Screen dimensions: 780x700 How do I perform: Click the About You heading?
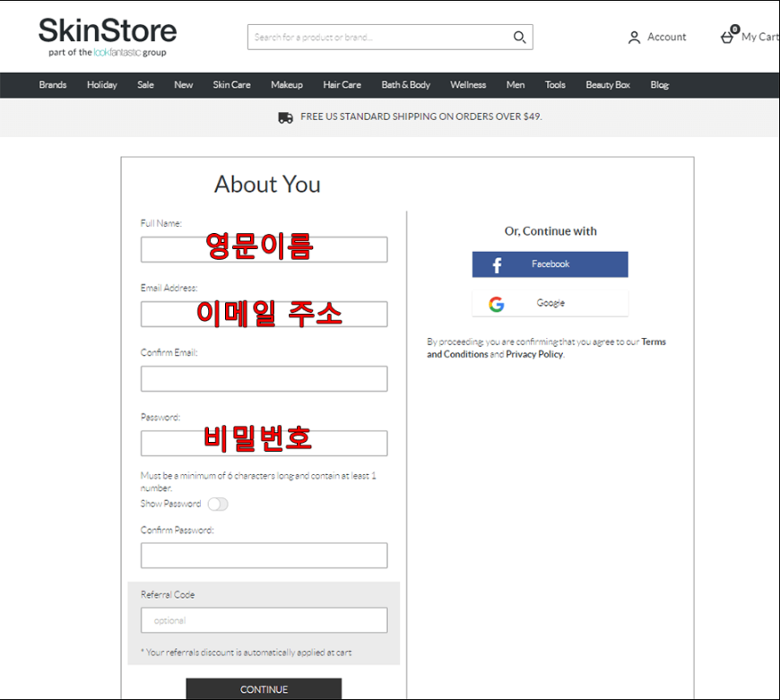tap(268, 185)
